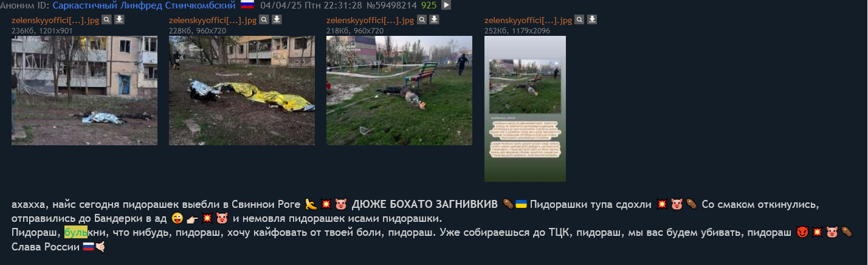
Task: Open the filename link above the 218Кб image
Action: pos(370,20)
